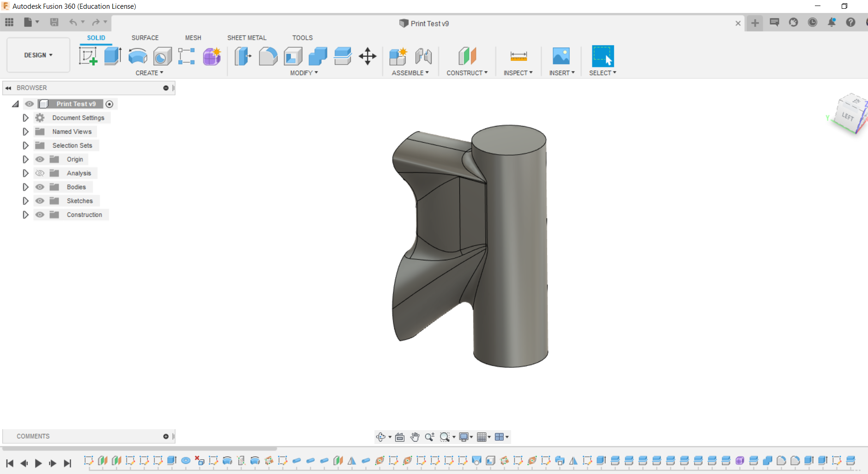
Task: Select the Hole tool
Action: [163, 56]
